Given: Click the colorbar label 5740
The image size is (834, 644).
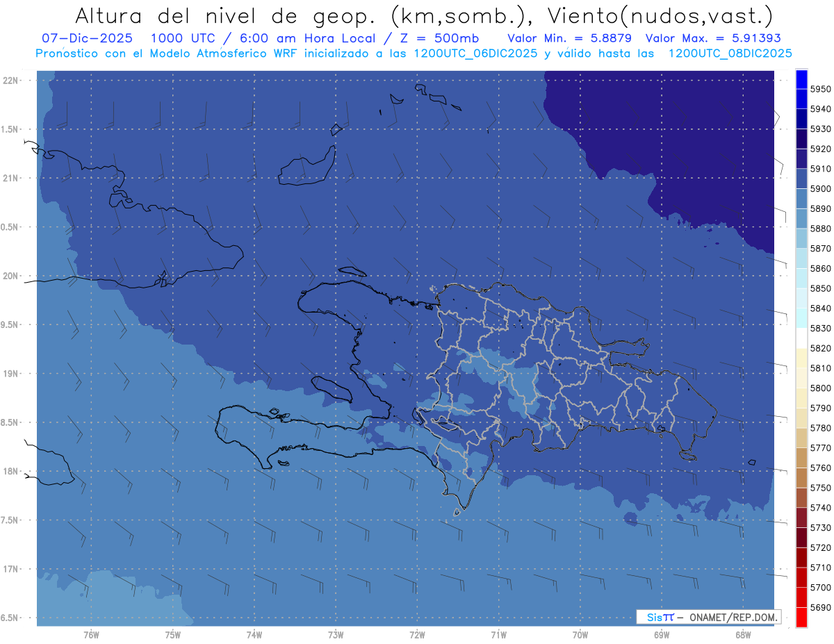Looking at the screenshot, I should coord(821,507).
